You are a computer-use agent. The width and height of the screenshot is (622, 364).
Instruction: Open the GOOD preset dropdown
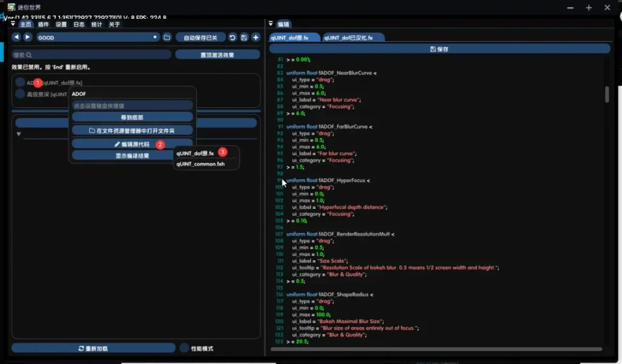tap(97, 38)
